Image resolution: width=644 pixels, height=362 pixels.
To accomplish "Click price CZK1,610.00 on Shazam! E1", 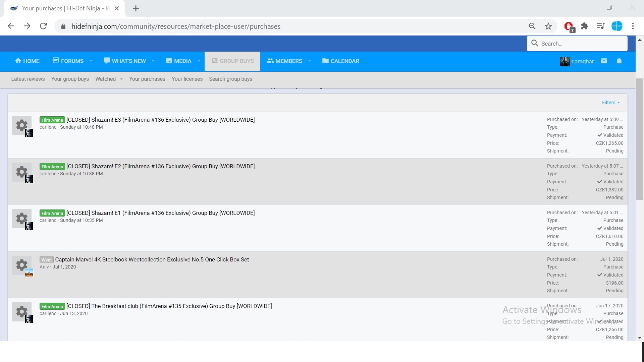I will point(609,236).
